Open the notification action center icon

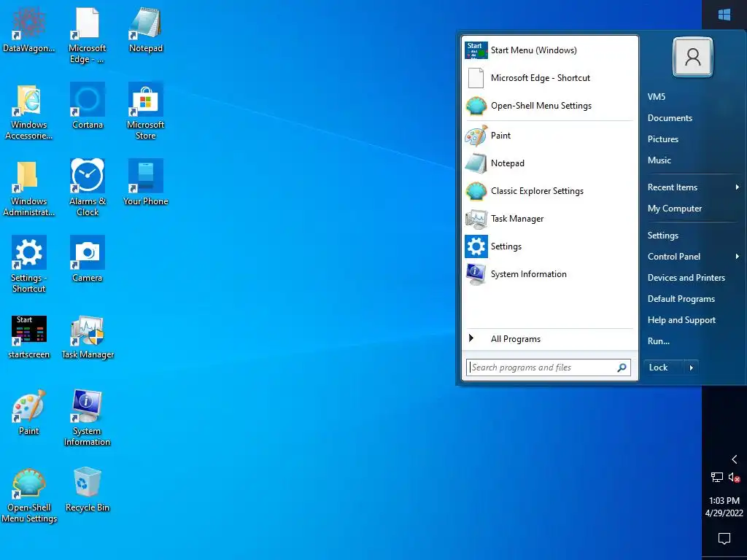tap(724, 539)
